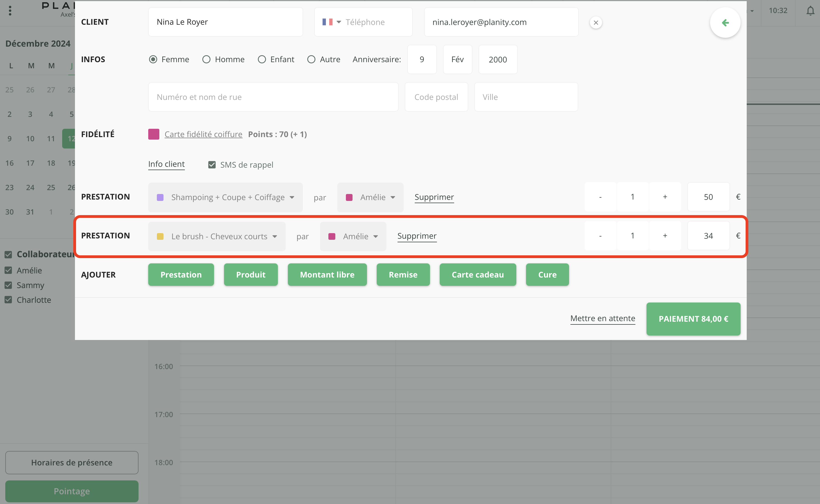820x504 pixels.
Task: Add a Remise to the ticket
Action: (403, 275)
